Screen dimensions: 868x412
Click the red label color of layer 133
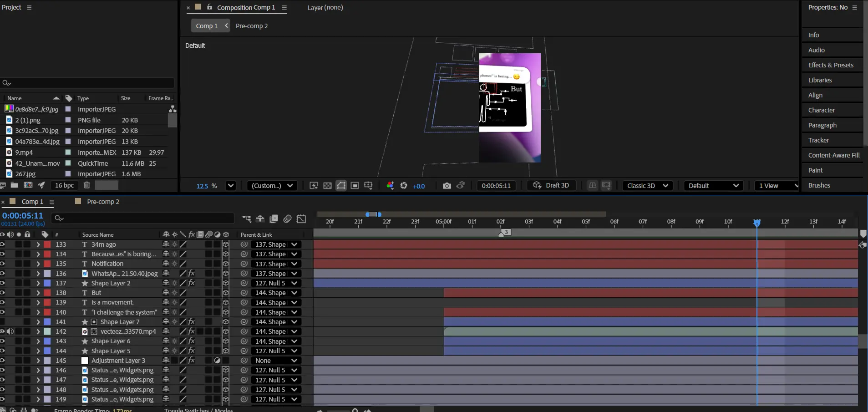pos(47,244)
